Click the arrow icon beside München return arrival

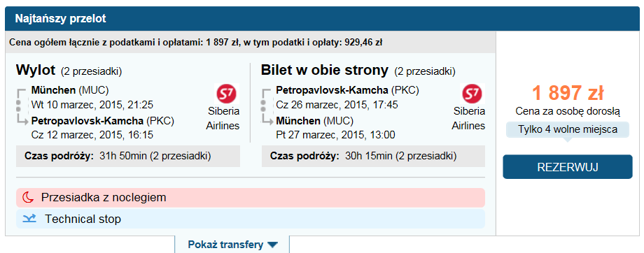point(269,119)
